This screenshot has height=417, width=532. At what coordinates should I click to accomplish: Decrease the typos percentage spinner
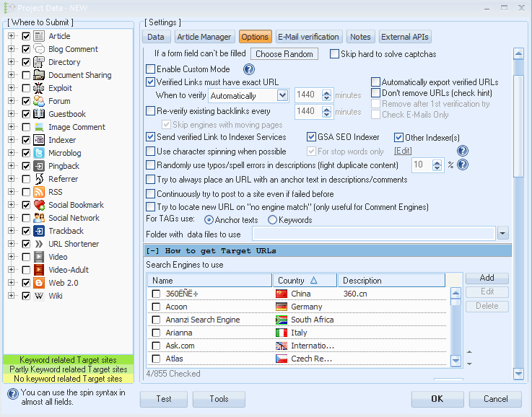(437, 168)
